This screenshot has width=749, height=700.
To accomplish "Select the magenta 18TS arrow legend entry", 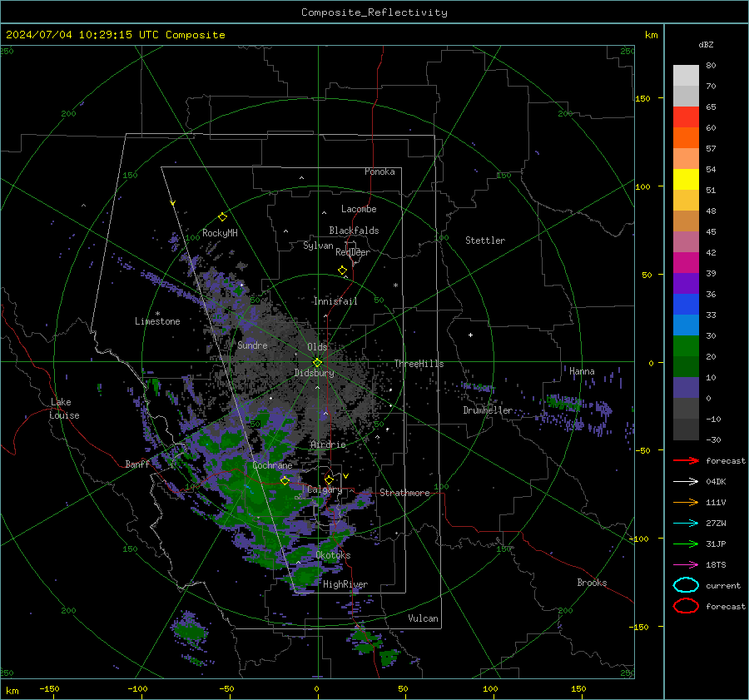I will click(x=686, y=565).
